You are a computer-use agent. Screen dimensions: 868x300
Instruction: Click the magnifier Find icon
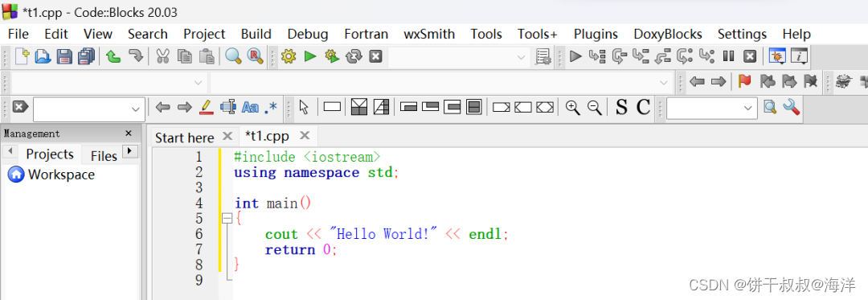click(233, 56)
